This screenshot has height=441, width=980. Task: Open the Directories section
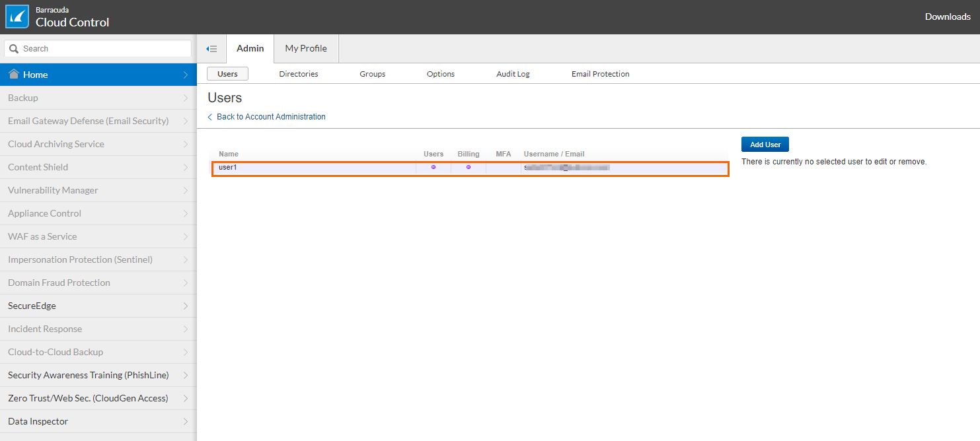[x=299, y=74]
